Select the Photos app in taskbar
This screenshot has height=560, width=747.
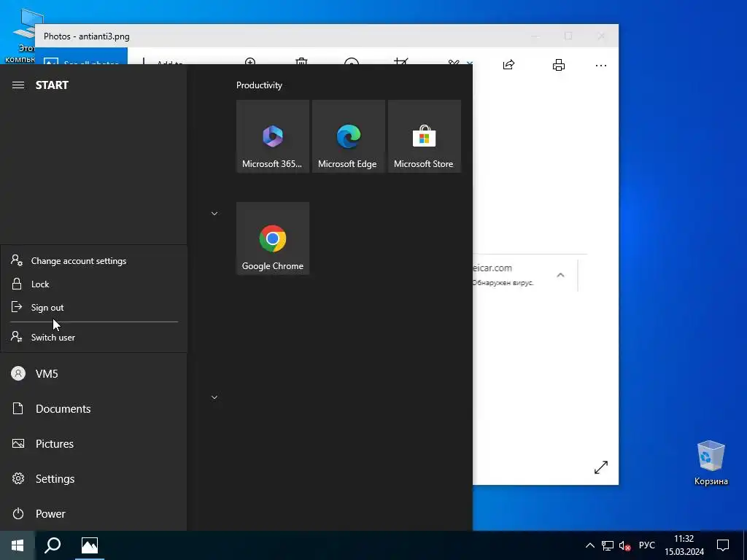click(x=90, y=545)
